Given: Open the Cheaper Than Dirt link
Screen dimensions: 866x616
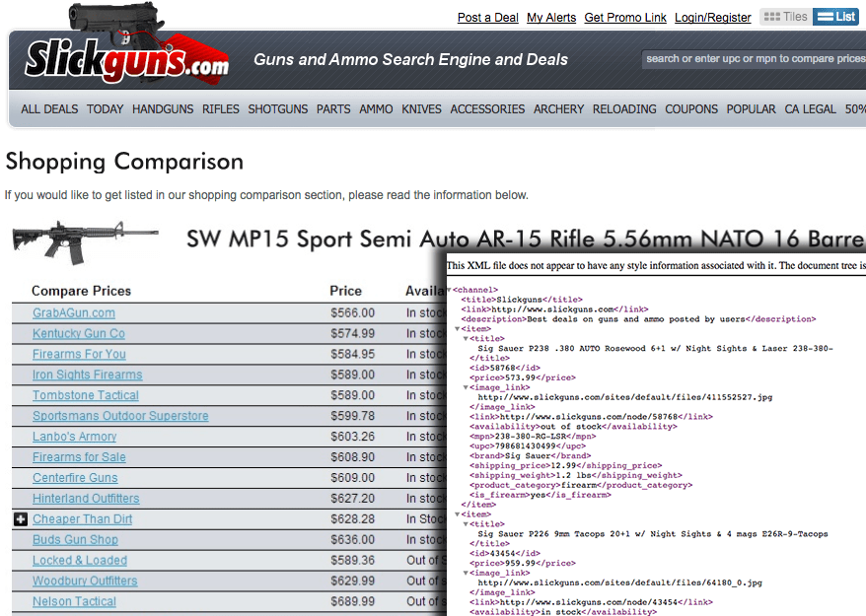Looking at the screenshot, I should coord(82,518).
